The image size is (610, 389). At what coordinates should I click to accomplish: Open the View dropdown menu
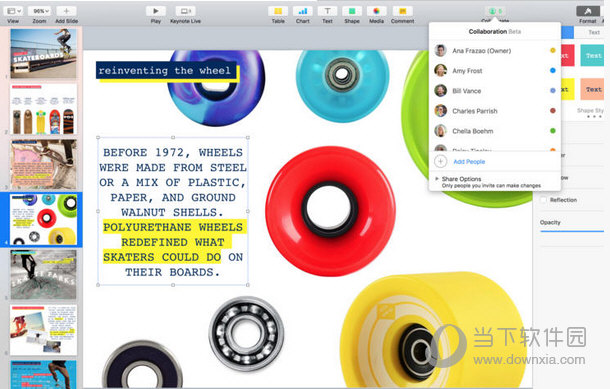coord(13,11)
